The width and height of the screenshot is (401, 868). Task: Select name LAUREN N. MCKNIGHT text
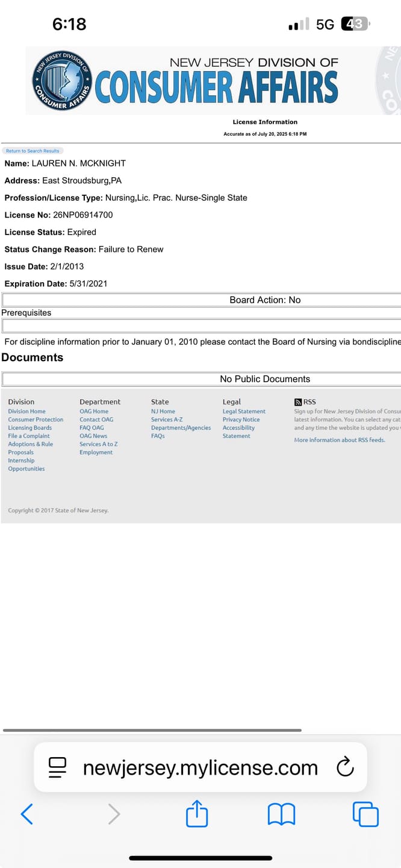(79, 163)
